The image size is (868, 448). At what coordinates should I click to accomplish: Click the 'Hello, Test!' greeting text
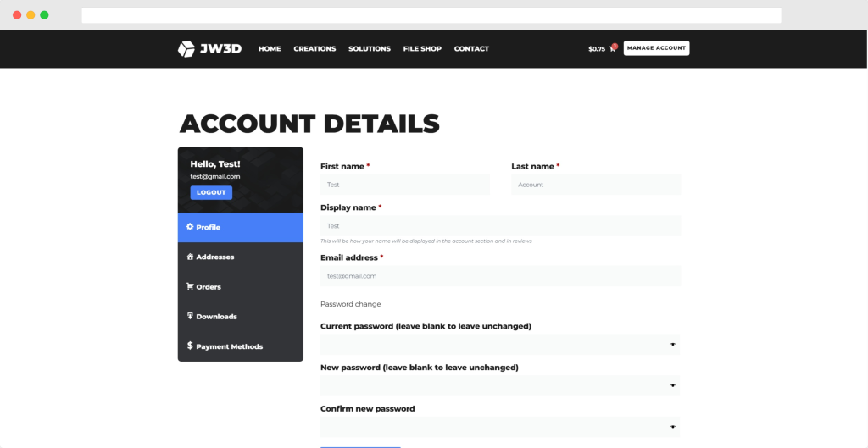click(x=215, y=164)
